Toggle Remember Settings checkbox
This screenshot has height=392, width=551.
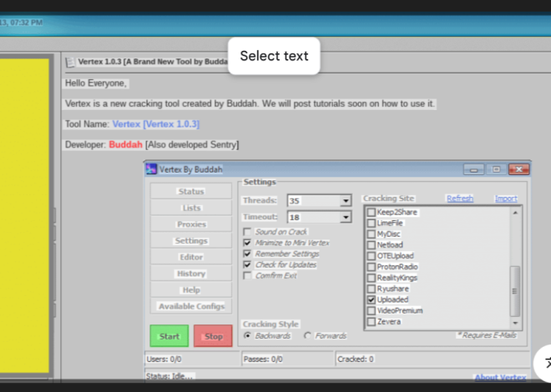(x=247, y=254)
